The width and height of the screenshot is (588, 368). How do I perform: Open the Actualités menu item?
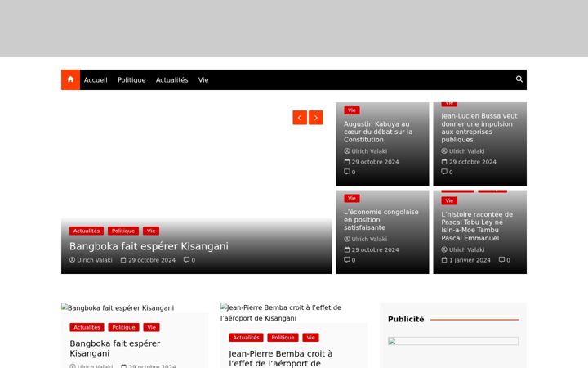171,79
